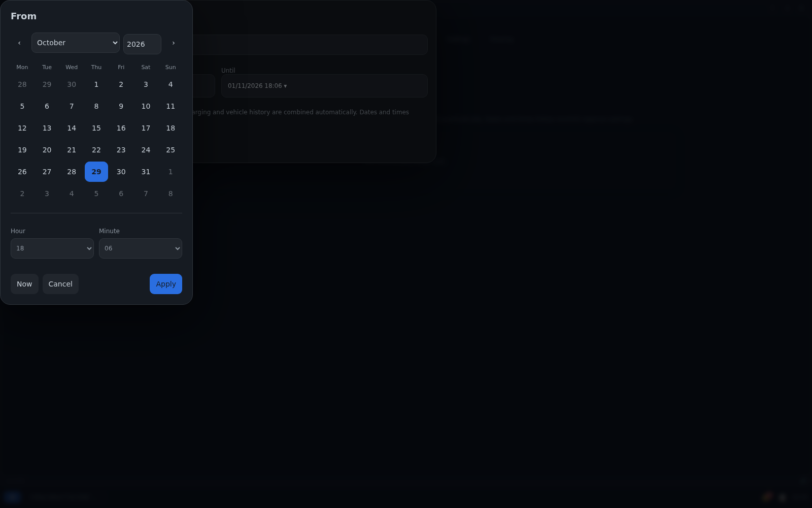Pick day 26 in the calendar
Image resolution: width=812 pixels, height=508 pixels.
(x=22, y=172)
